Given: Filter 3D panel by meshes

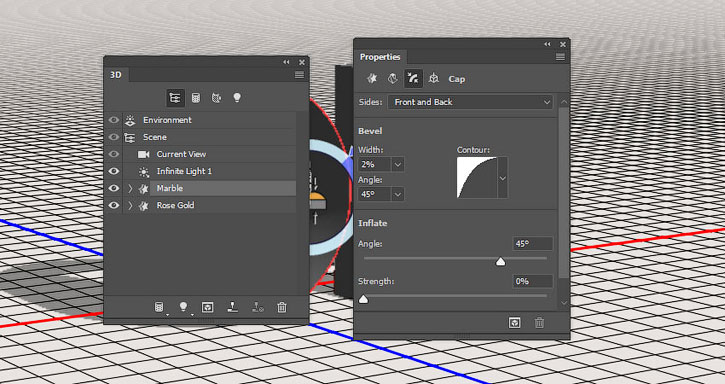Looking at the screenshot, I should (196, 98).
